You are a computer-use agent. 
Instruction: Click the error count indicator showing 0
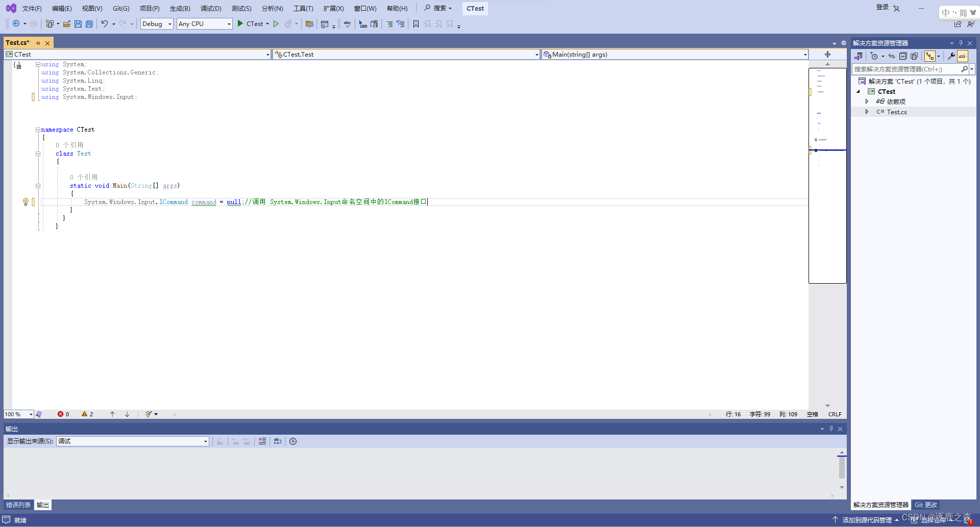[x=63, y=414]
